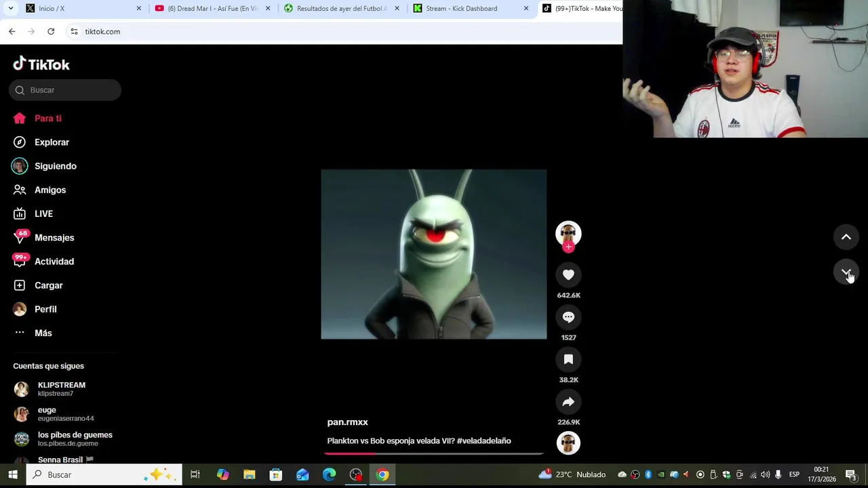Follow creator via the red plus badge

click(x=568, y=247)
